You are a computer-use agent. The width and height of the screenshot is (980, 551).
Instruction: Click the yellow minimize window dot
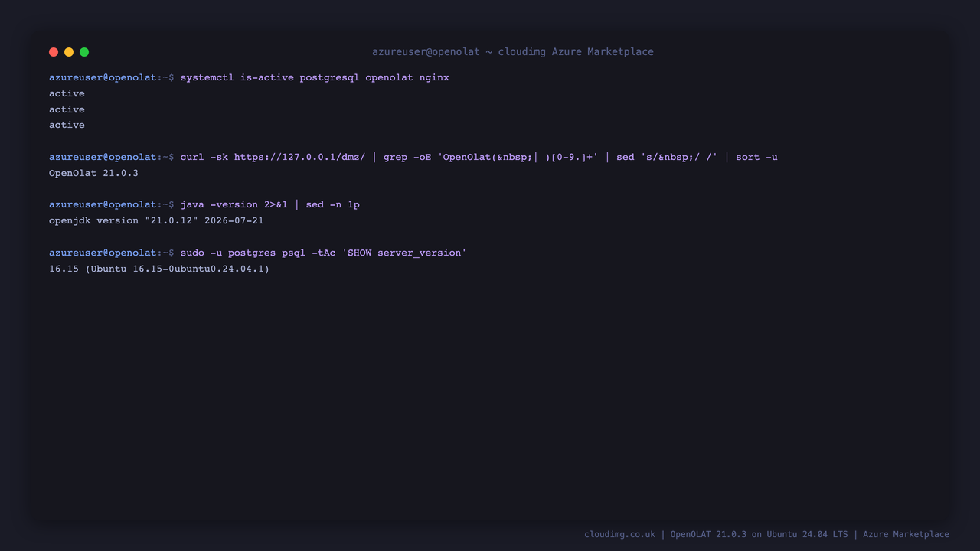(x=69, y=52)
